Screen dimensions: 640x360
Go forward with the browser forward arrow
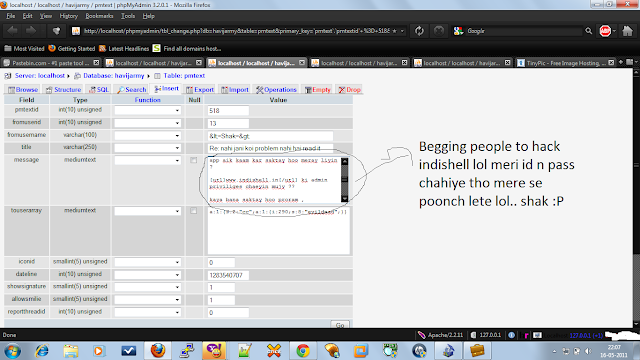[31, 31]
